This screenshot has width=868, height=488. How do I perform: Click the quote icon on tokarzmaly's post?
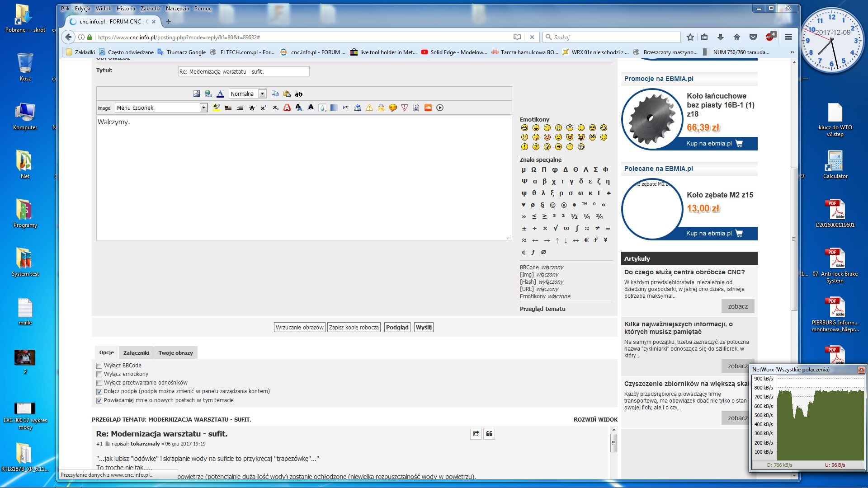pos(489,434)
